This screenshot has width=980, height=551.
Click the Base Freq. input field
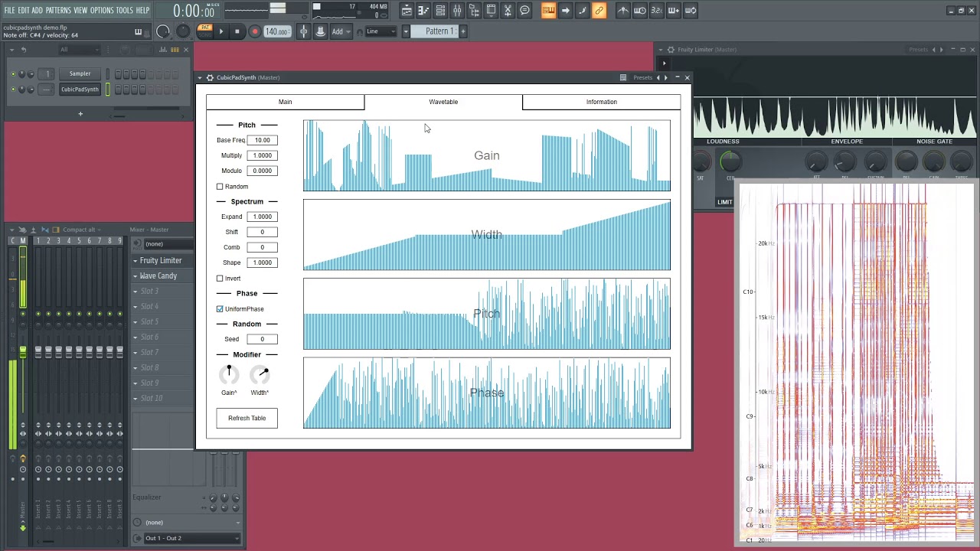pos(262,140)
